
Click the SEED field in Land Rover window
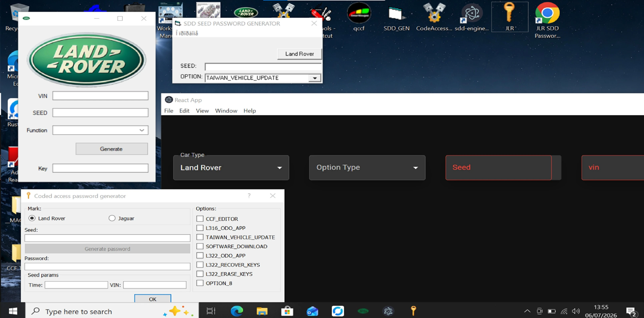point(100,113)
